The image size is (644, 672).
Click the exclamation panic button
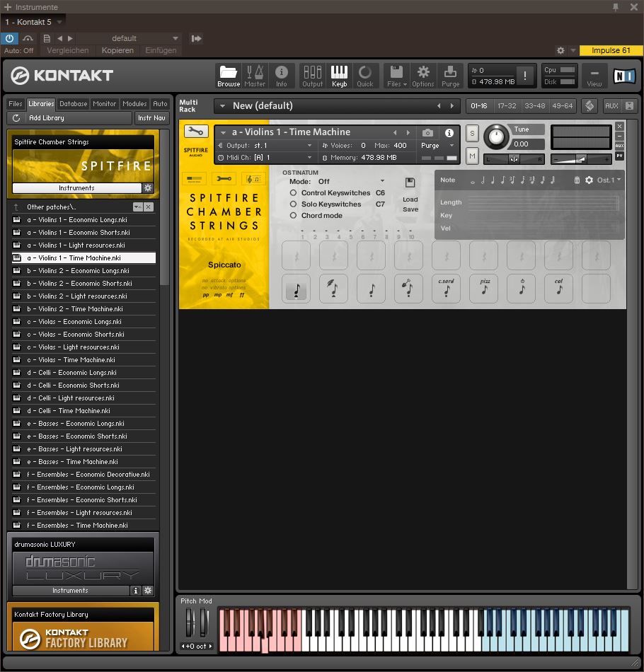pos(525,76)
